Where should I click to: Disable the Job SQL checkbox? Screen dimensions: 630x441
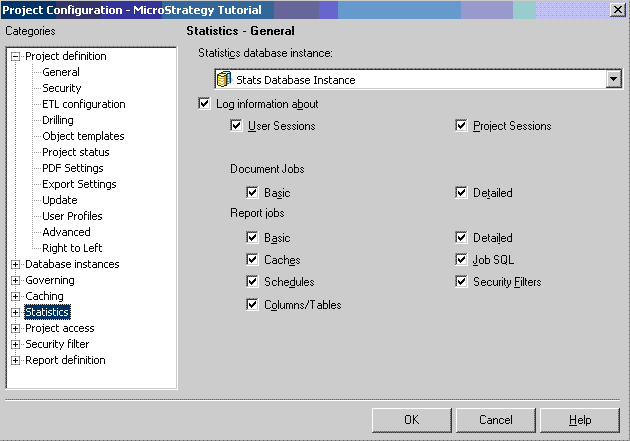(461, 260)
